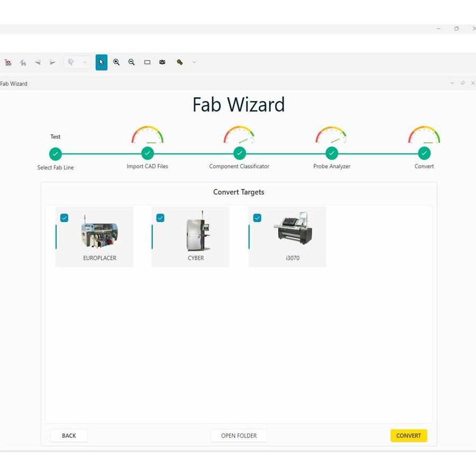
Task: Toggle the i3070 target checkbox
Action: tap(257, 218)
